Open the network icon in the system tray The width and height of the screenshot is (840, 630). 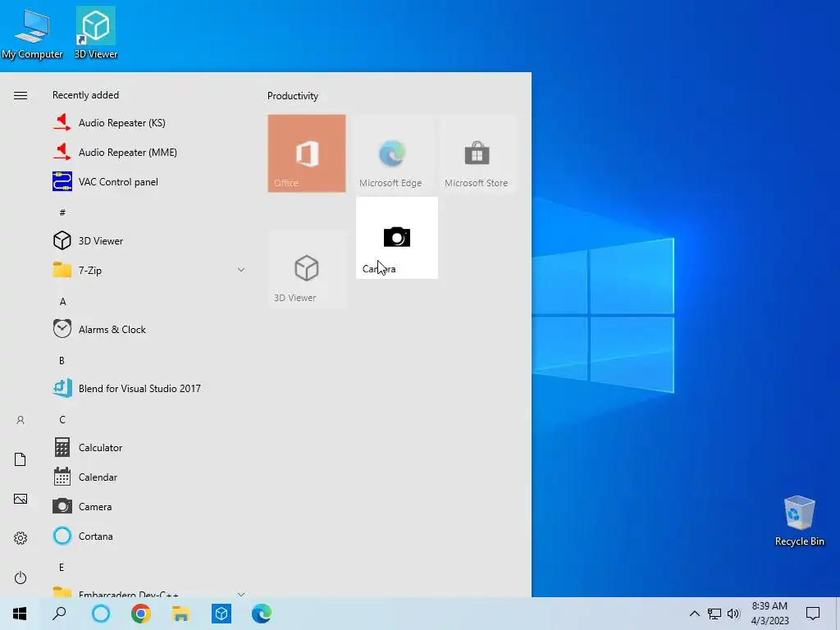click(x=714, y=614)
